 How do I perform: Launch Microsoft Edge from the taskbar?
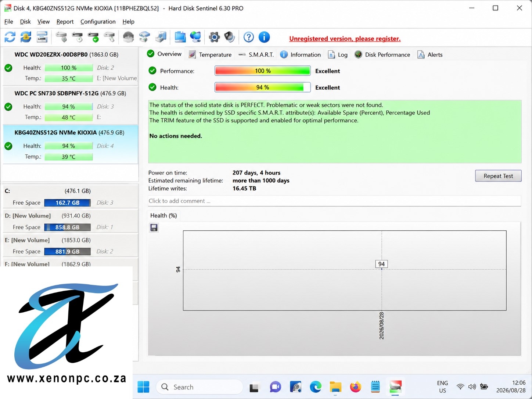[316, 387]
